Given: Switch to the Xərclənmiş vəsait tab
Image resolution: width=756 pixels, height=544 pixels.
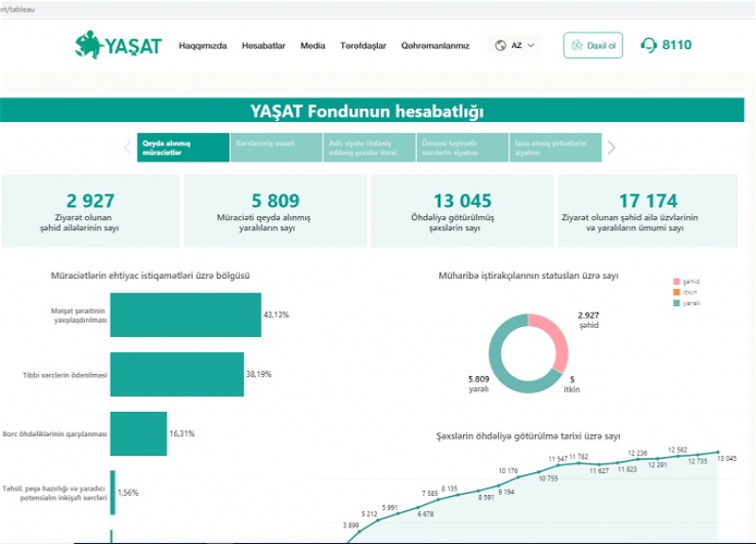Looking at the screenshot, I should pyautogui.click(x=276, y=147).
